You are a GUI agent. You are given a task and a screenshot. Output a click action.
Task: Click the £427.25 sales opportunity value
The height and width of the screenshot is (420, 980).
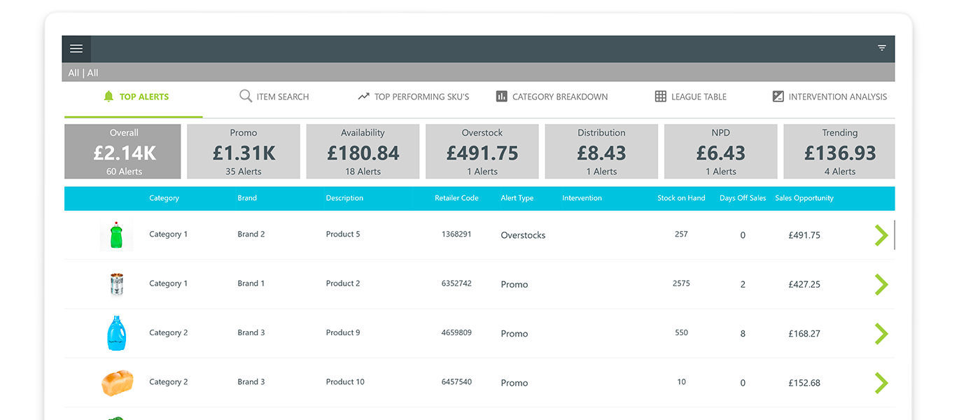[x=804, y=284]
